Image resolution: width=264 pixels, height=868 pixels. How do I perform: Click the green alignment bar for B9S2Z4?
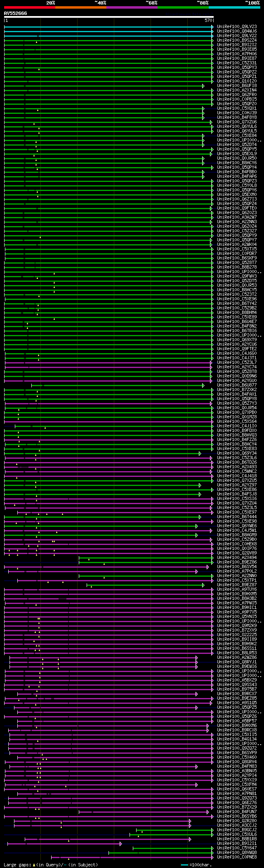pos(108,40)
